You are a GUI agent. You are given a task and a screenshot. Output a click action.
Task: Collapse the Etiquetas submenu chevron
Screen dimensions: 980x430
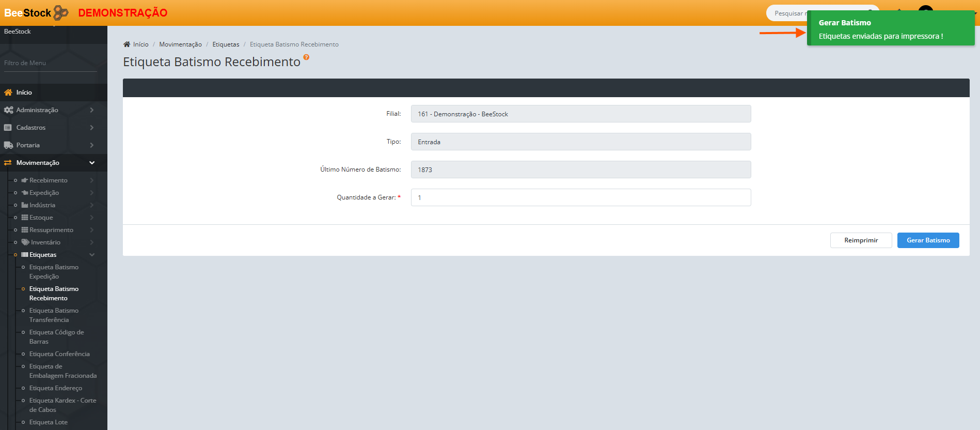click(x=92, y=255)
